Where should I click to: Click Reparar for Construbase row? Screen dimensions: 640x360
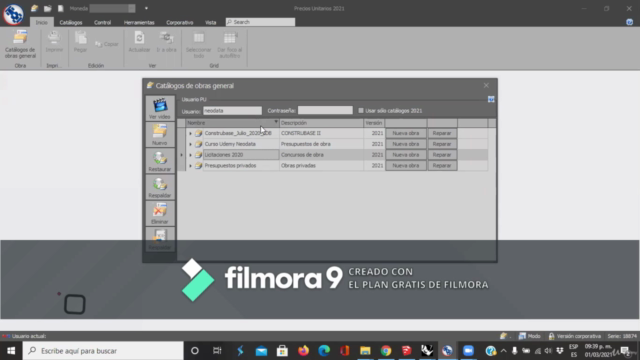442,133
